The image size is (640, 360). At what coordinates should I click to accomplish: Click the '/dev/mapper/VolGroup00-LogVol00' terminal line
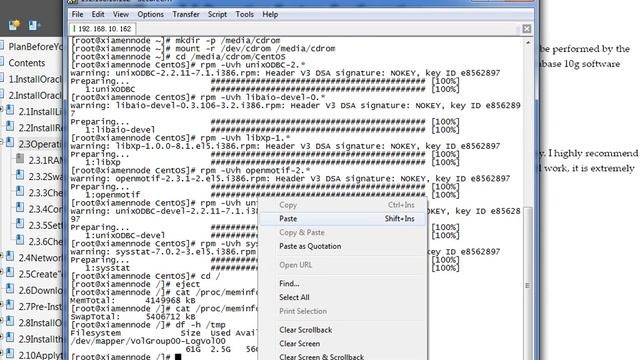[x=148, y=341]
